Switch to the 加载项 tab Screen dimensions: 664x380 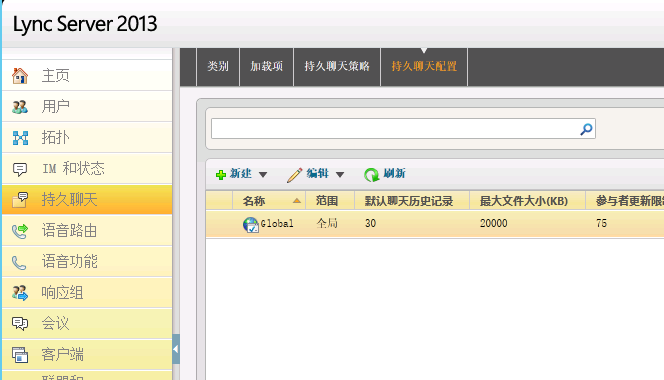(x=266, y=67)
